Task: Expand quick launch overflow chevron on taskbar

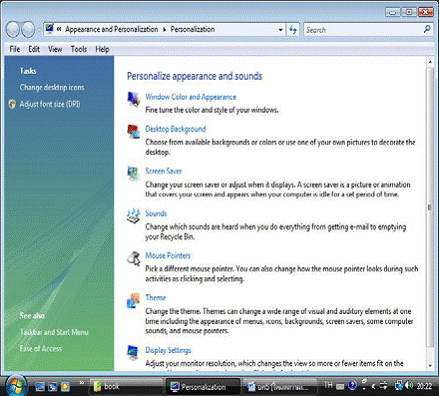Action: point(81,383)
